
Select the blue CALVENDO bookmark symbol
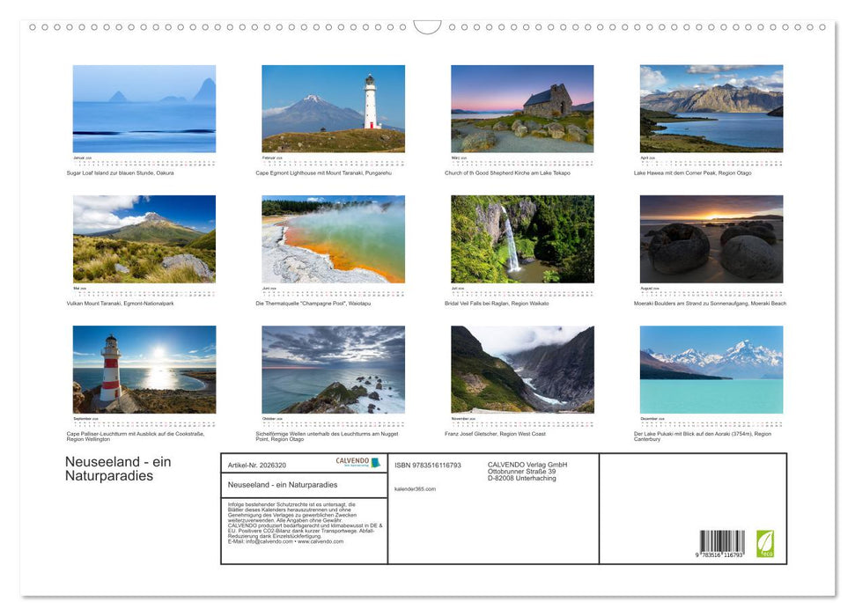[x=376, y=463]
